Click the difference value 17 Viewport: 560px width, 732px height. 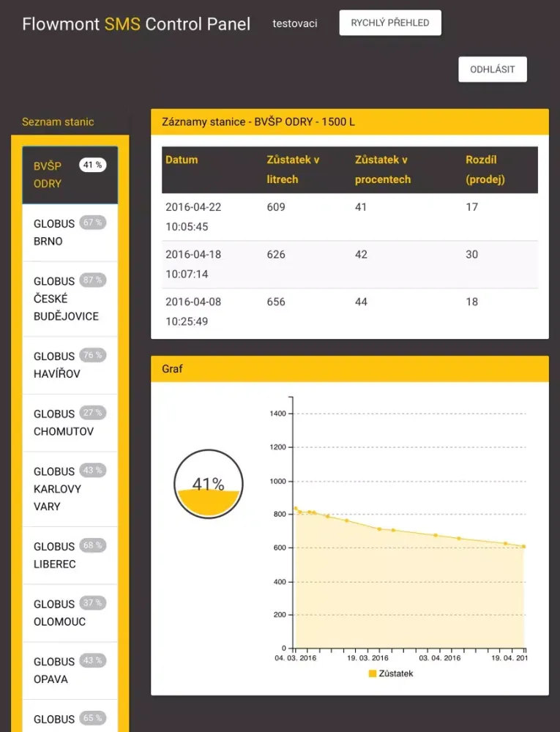pyautogui.click(x=472, y=207)
